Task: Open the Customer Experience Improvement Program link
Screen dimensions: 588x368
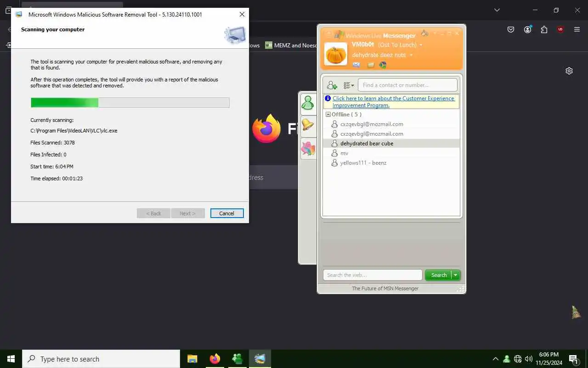Action: (x=394, y=102)
